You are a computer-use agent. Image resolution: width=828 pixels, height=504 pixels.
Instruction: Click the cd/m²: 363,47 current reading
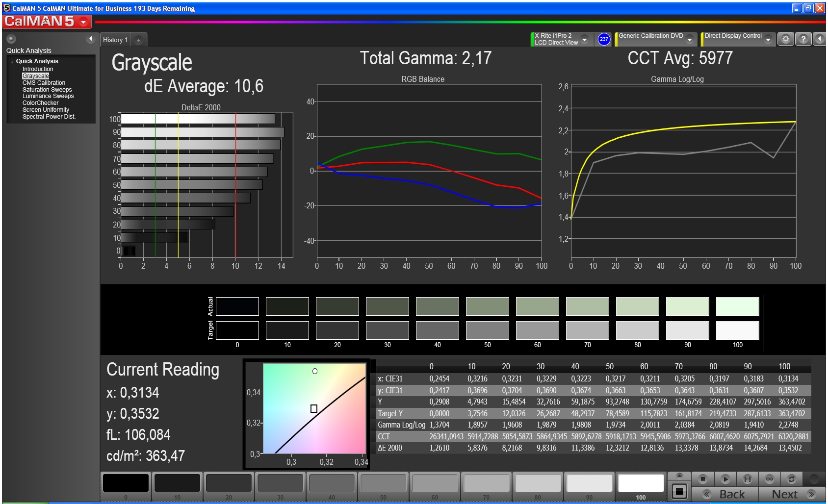pos(146,456)
